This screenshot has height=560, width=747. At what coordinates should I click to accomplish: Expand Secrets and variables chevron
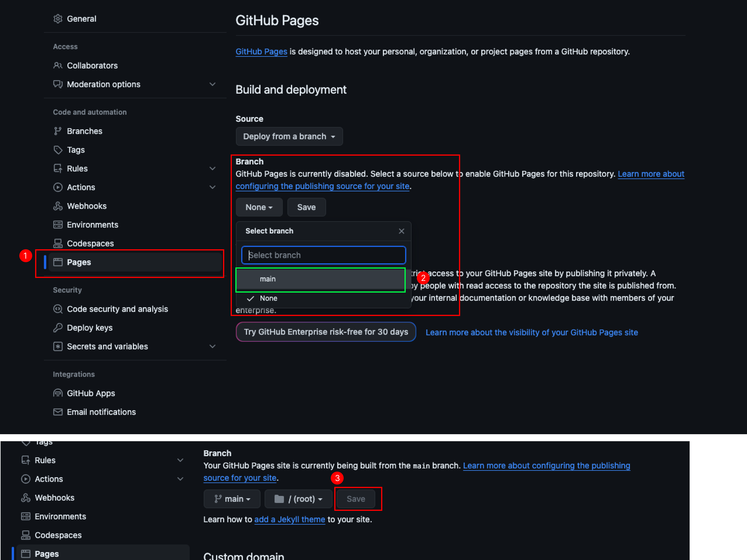(212, 346)
